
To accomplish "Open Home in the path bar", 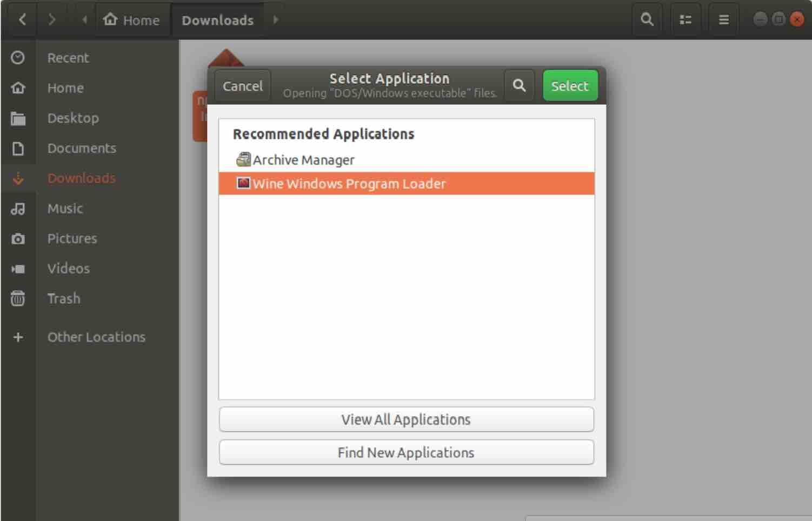I will [x=132, y=20].
